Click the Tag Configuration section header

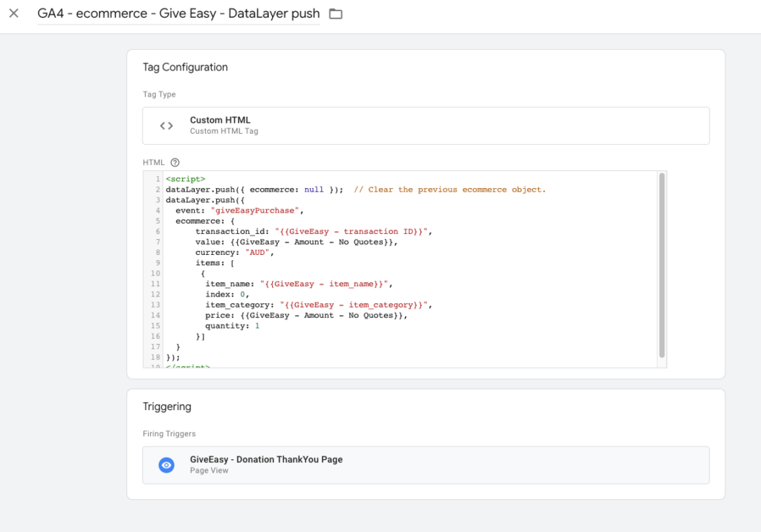185,67
